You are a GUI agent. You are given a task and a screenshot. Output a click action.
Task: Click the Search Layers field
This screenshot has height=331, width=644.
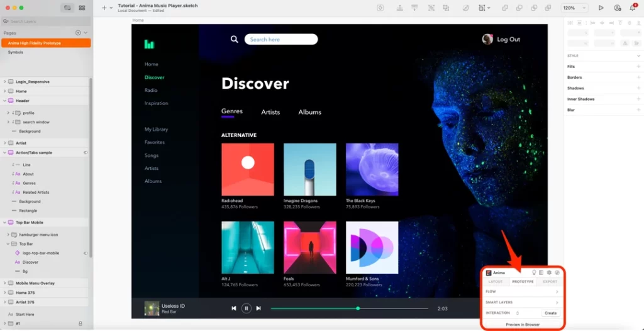click(x=46, y=21)
